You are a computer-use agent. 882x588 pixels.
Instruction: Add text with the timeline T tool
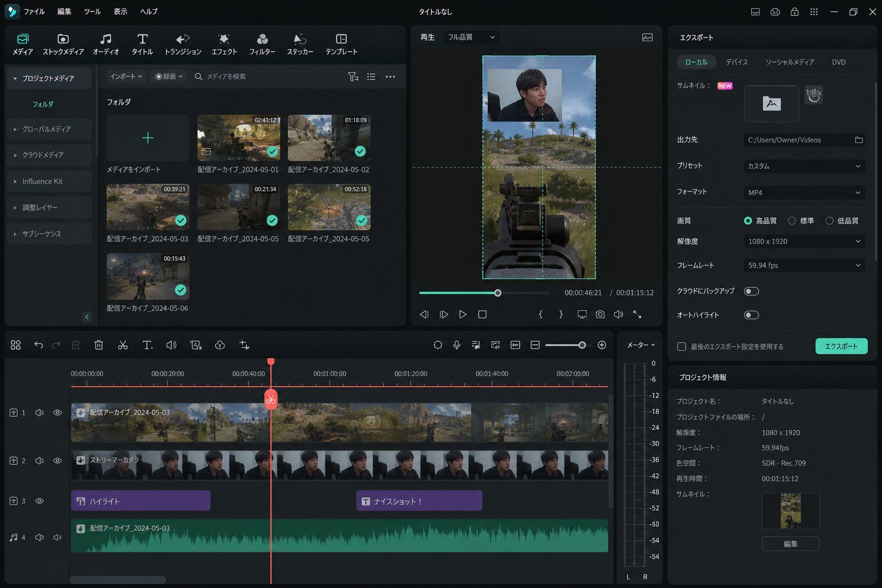click(x=147, y=345)
